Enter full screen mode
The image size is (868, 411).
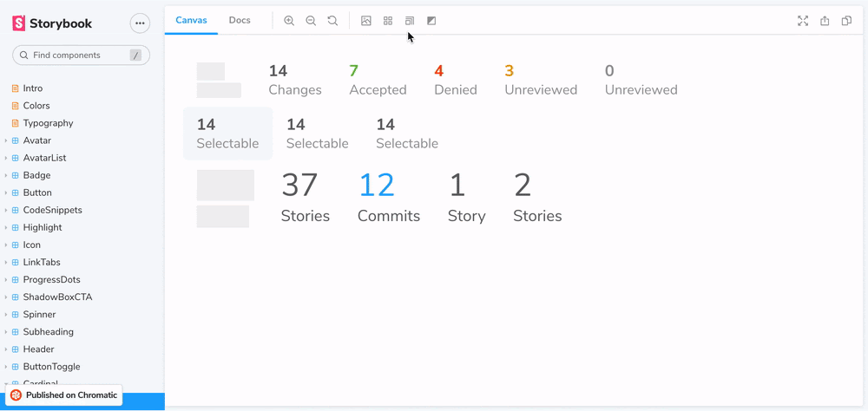(x=803, y=21)
